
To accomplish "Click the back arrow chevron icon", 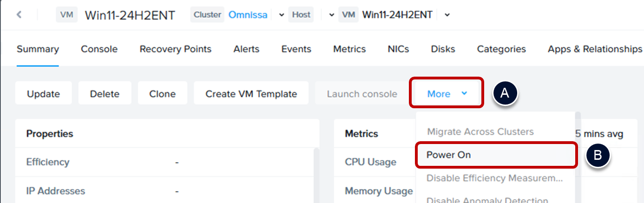I will click(x=19, y=15).
